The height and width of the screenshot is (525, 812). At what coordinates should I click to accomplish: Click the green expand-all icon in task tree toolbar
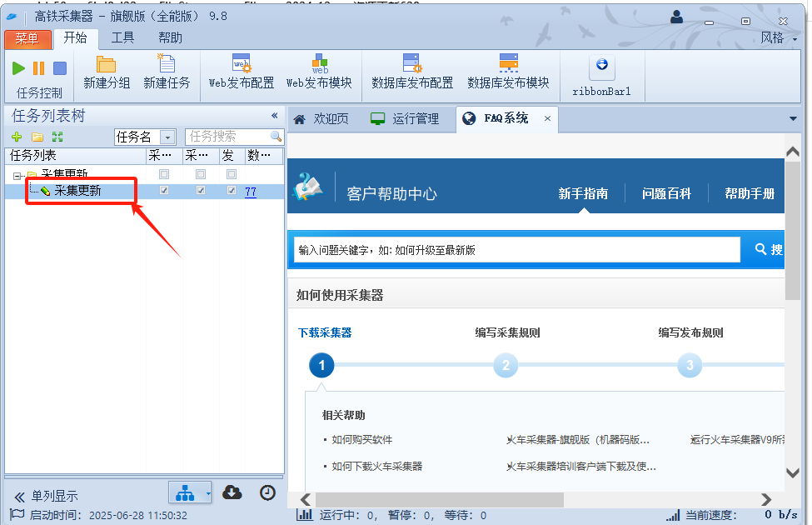coord(57,137)
